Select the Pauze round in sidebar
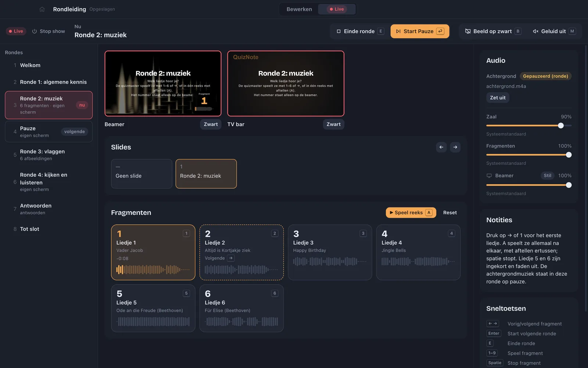Screen dimensions: 588x368 click(49, 131)
